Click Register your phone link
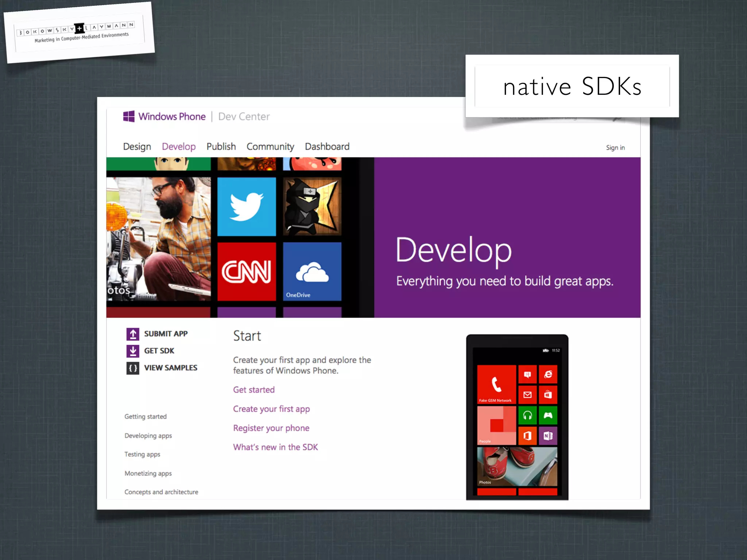Screen dimensions: 747x560 point(271,428)
